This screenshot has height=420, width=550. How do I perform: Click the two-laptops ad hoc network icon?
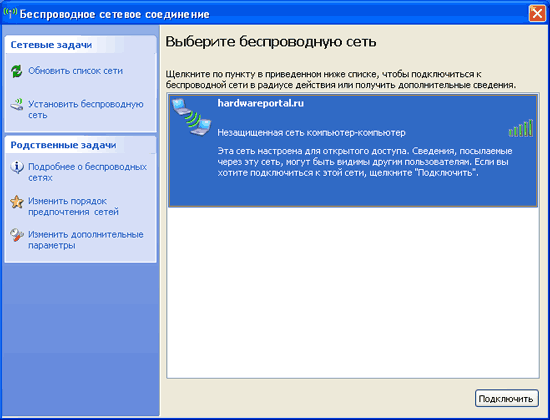pyautogui.click(x=192, y=117)
